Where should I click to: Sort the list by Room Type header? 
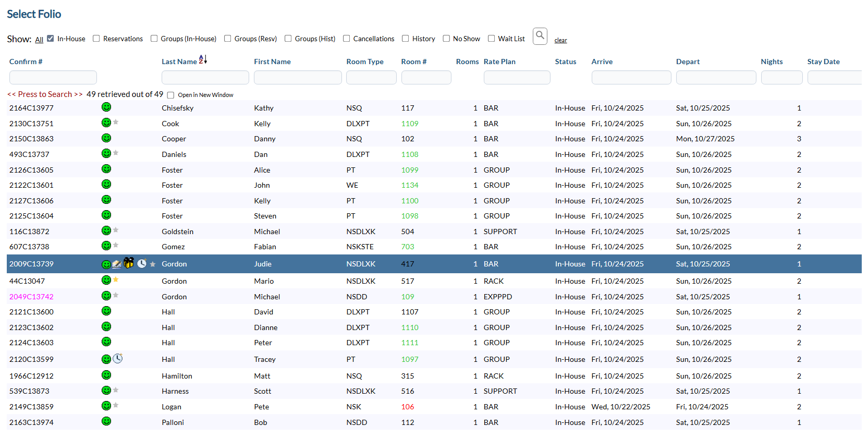[365, 62]
